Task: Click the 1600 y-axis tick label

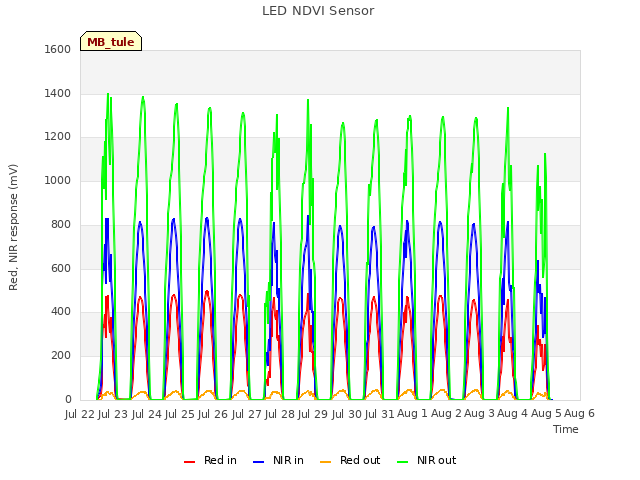Action: pyautogui.click(x=58, y=49)
